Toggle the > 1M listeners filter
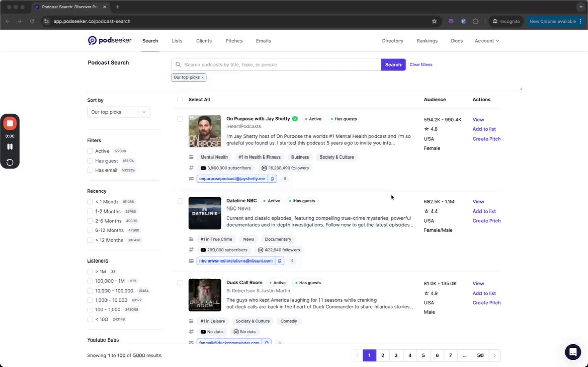Viewport: 588px width, 367px height. 90,272
